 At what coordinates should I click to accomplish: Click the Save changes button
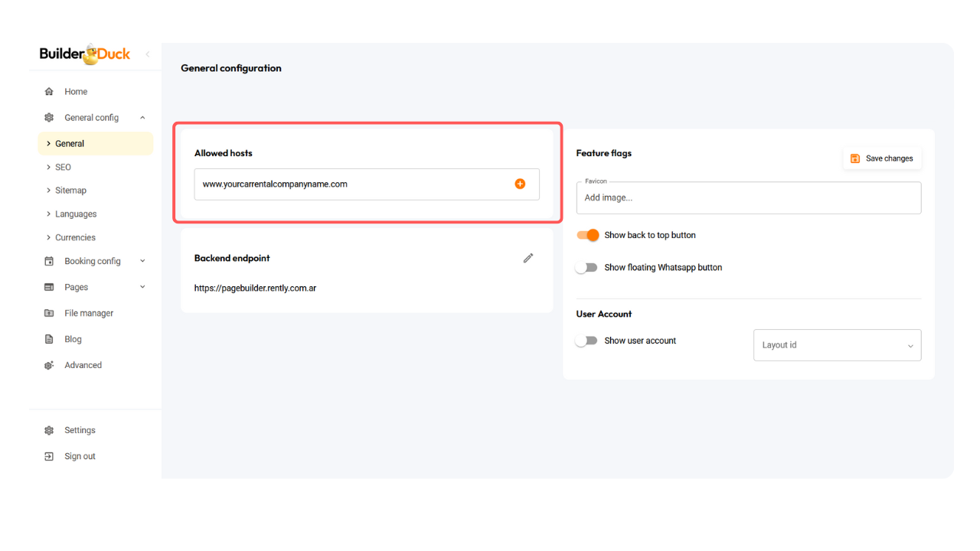(x=881, y=158)
